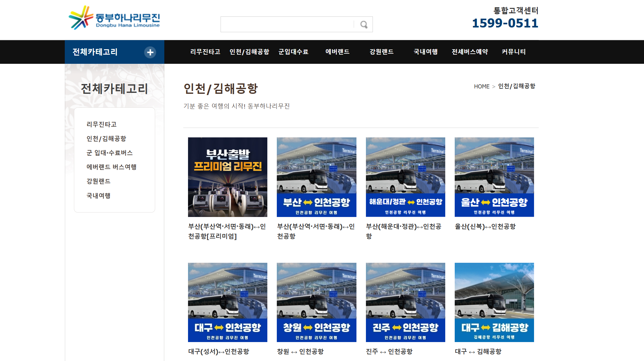Open the 군입대수료 top menu
This screenshot has width=644, height=361.
coord(293,52)
